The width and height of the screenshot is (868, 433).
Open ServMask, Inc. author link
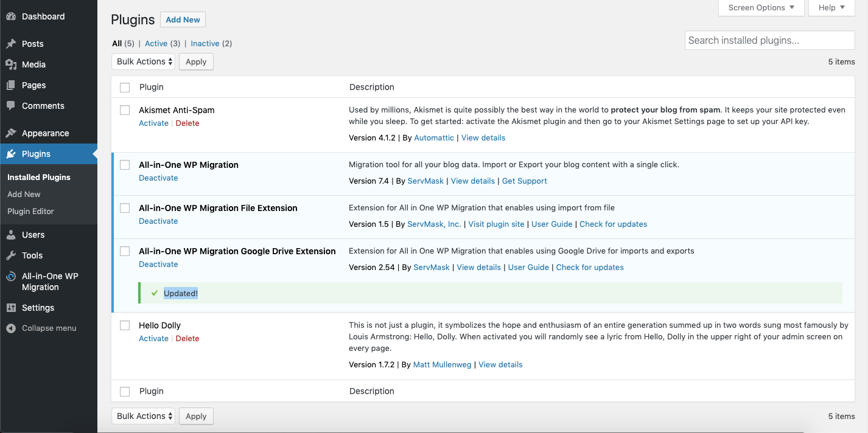(435, 224)
